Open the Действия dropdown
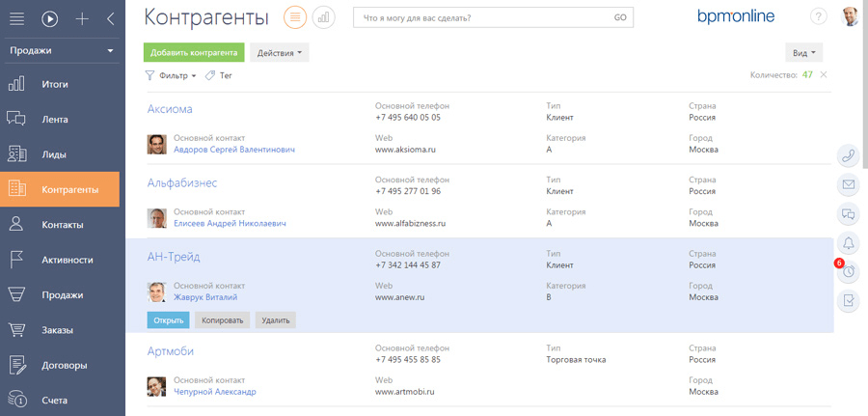868x416 pixels. click(280, 53)
